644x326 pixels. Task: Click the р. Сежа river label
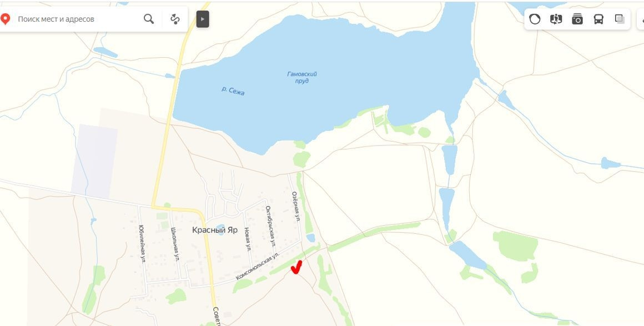point(233,91)
